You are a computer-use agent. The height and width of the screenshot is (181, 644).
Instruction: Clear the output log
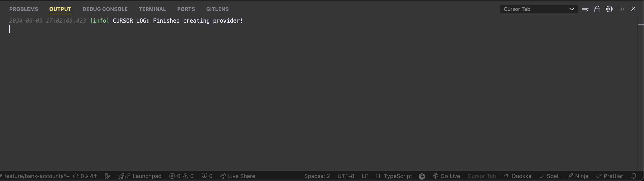(x=585, y=9)
